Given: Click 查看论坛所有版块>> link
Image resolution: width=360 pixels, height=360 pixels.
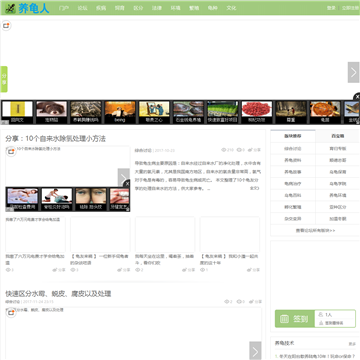Looking at the screenshot, I should click(315, 230).
